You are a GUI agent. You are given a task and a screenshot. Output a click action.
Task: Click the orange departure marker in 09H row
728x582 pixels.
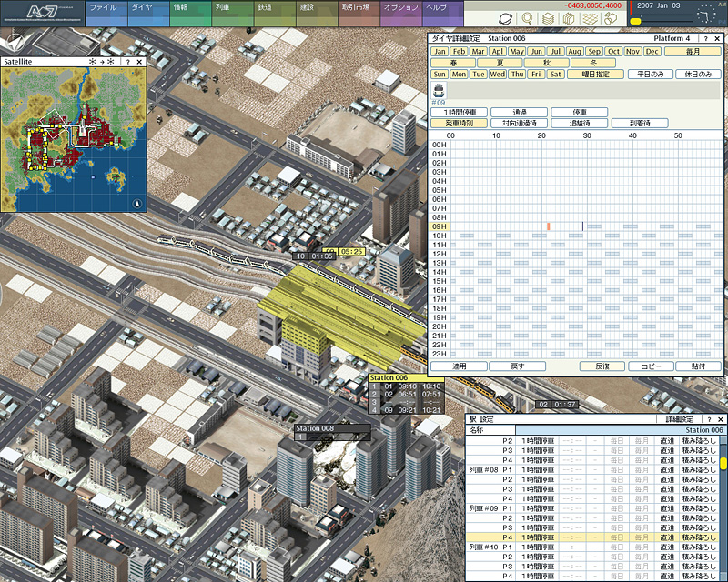tap(549, 226)
